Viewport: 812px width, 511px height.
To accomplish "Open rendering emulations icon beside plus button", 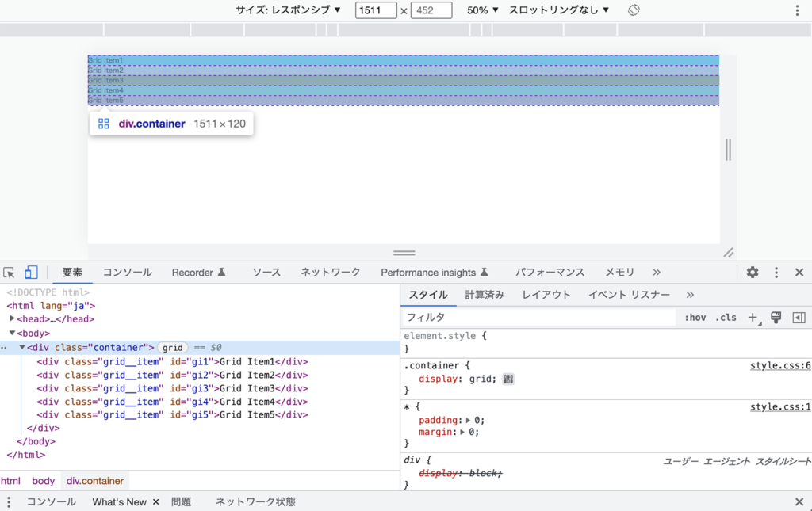I will [x=776, y=317].
